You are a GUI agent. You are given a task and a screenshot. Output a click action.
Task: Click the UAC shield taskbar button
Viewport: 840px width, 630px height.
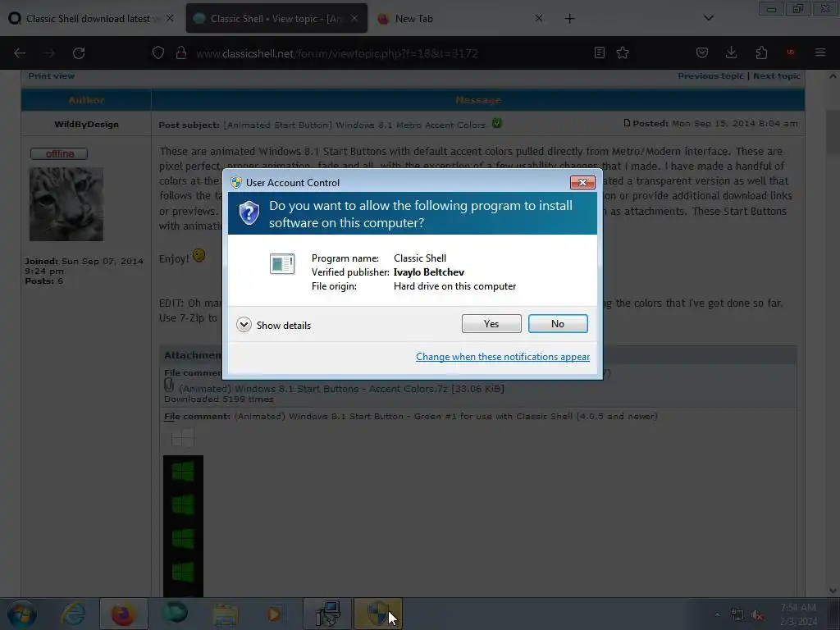click(x=377, y=614)
